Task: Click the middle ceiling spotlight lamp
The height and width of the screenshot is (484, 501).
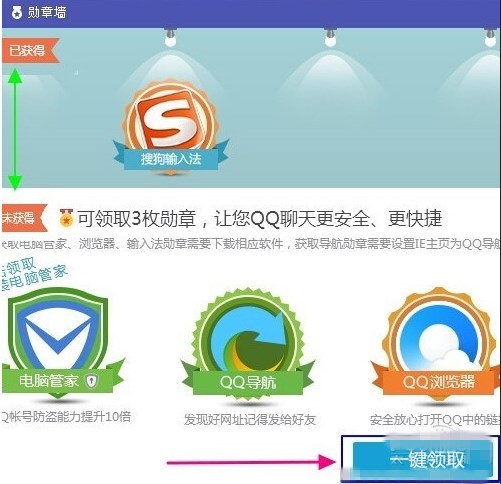Action: pyautogui.click(x=330, y=37)
